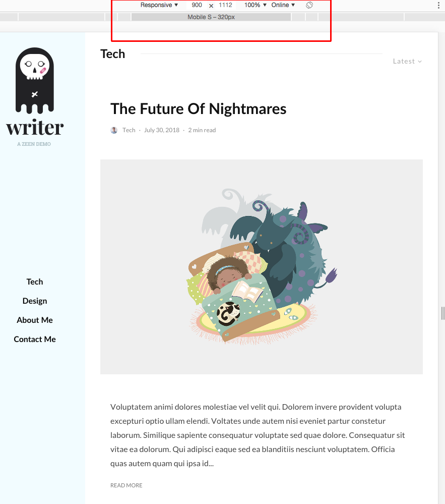The height and width of the screenshot is (504, 445).
Task: Expand the Latest sort dropdown
Action: pos(407,62)
